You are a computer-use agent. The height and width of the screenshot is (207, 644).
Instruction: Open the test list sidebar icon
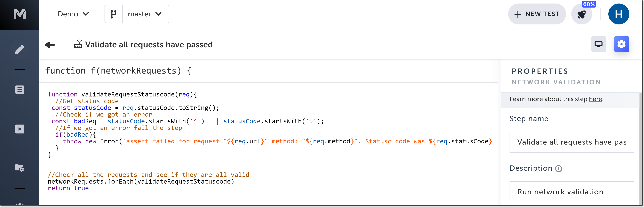click(20, 90)
